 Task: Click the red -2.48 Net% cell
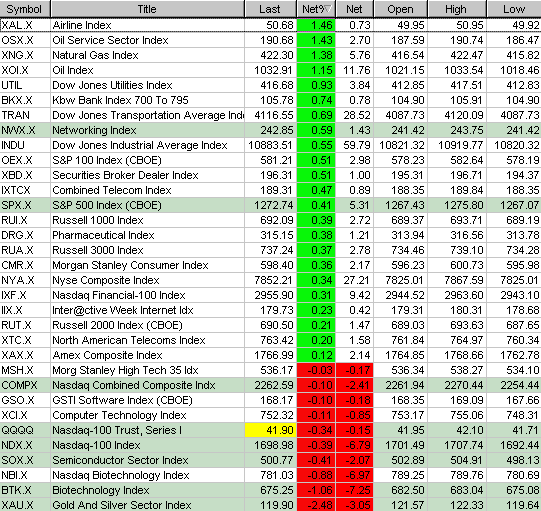[316, 505]
